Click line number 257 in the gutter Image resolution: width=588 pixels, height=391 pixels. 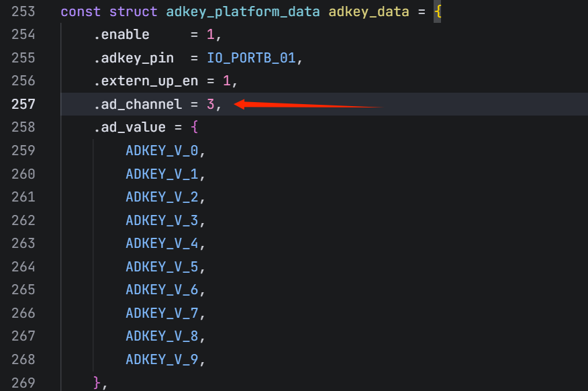tap(23, 104)
